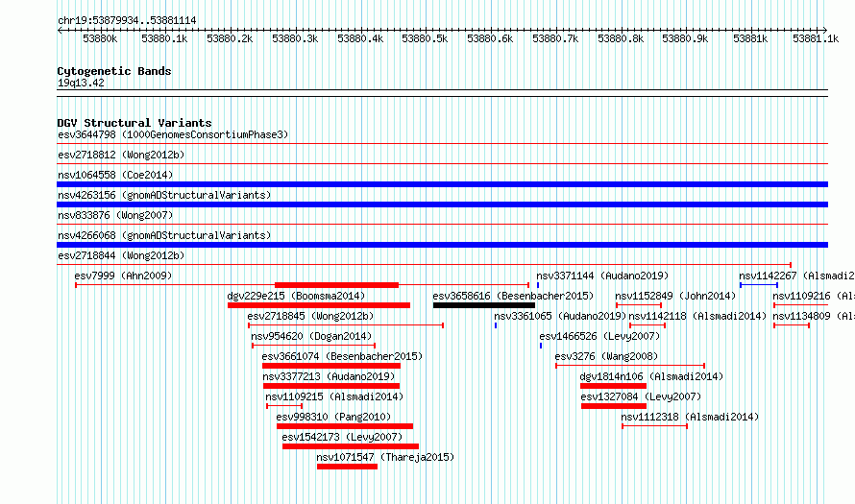Open nsv1112318 (Alsmadi2014) label
Screen dimensions: 855x504
pyautogui.click(x=691, y=417)
